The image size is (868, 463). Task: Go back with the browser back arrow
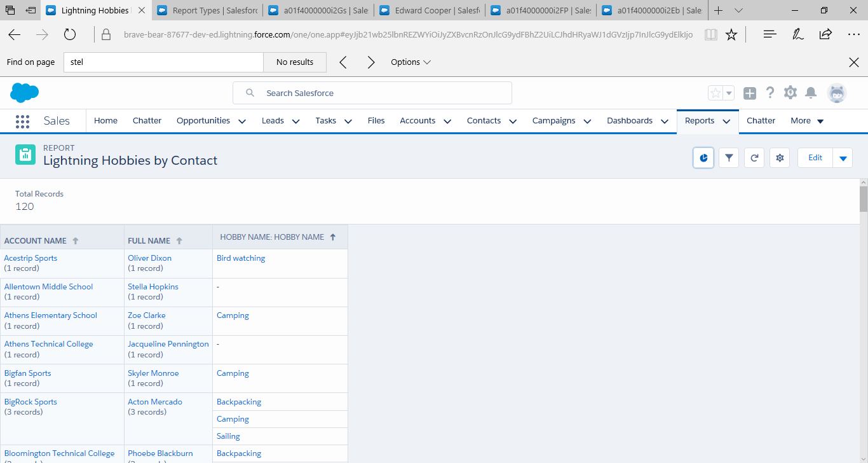[x=14, y=35]
